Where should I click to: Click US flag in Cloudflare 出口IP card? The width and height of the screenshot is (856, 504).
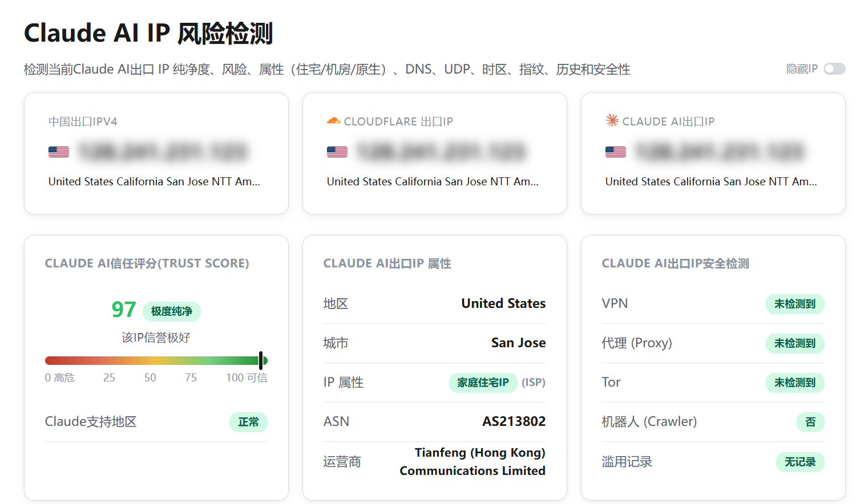point(337,152)
